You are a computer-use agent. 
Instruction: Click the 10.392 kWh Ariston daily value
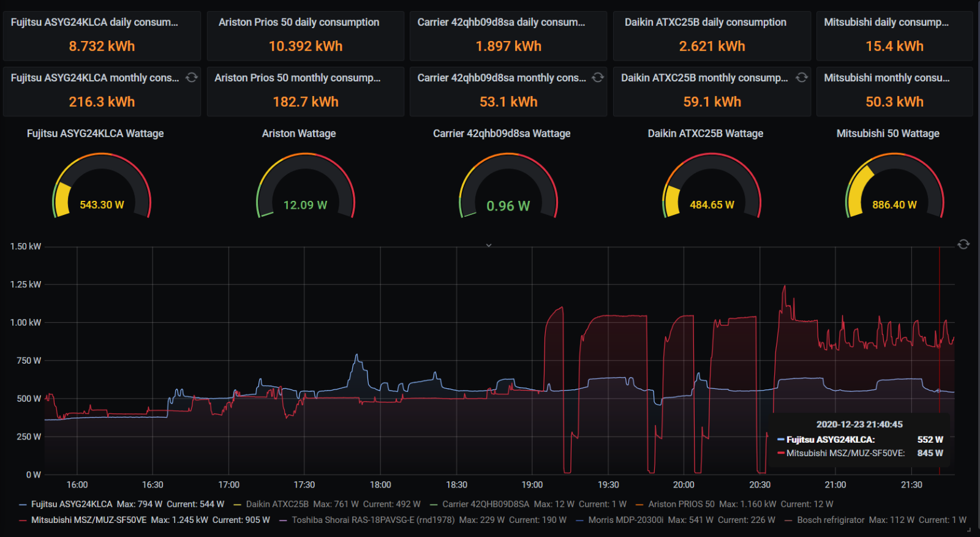pyautogui.click(x=306, y=46)
